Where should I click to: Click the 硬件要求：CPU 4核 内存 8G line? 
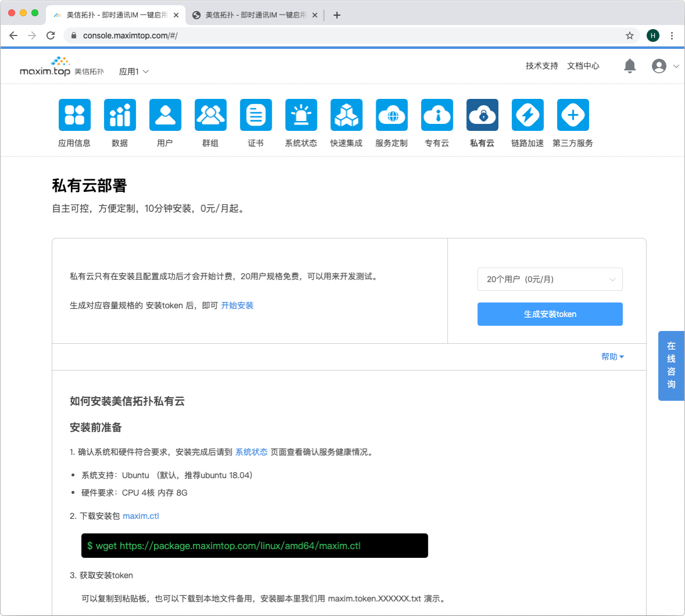tap(134, 493)
